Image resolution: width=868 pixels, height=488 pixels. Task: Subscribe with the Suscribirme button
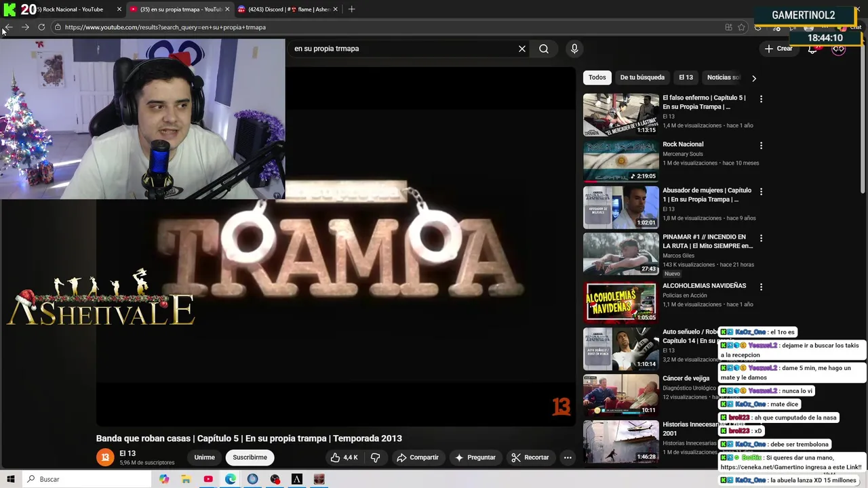click(x=250, y=457)
